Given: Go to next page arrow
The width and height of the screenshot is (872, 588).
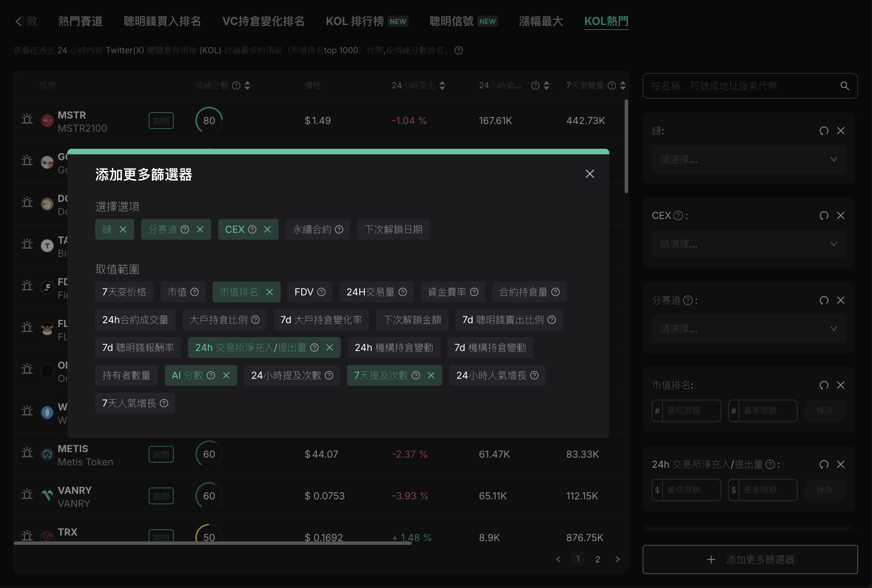Looking at the screenshot, I should click(x=617, y=559).
